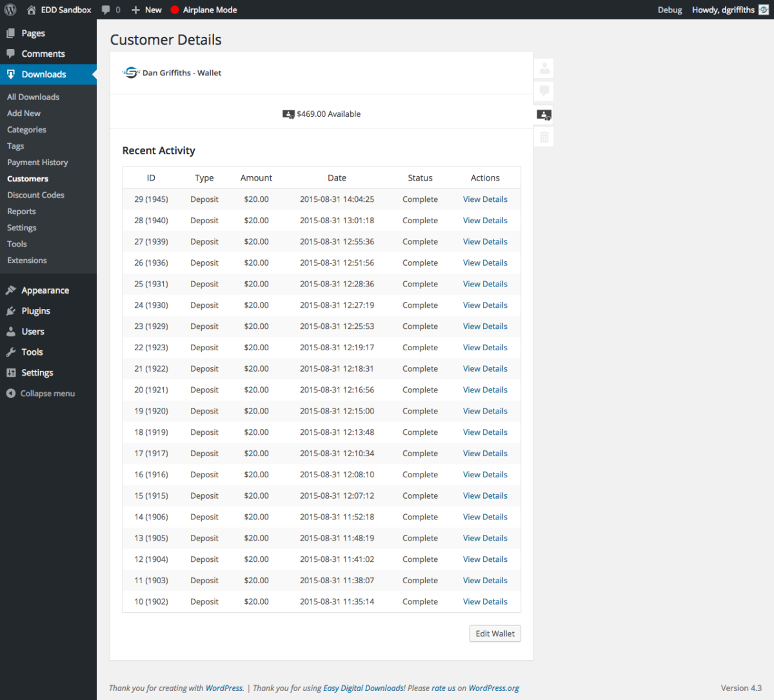774x700 pixels.
Task: Toggle Airplane Mode in admin bar
Action: pos(203,10)
